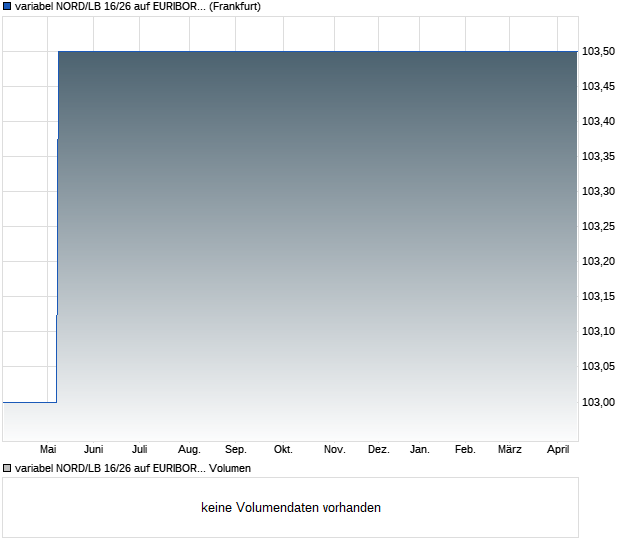This screenshot has height=546, width=620.
Task: Click the 103,25 price axis label
Action: (x=598, y=227)
